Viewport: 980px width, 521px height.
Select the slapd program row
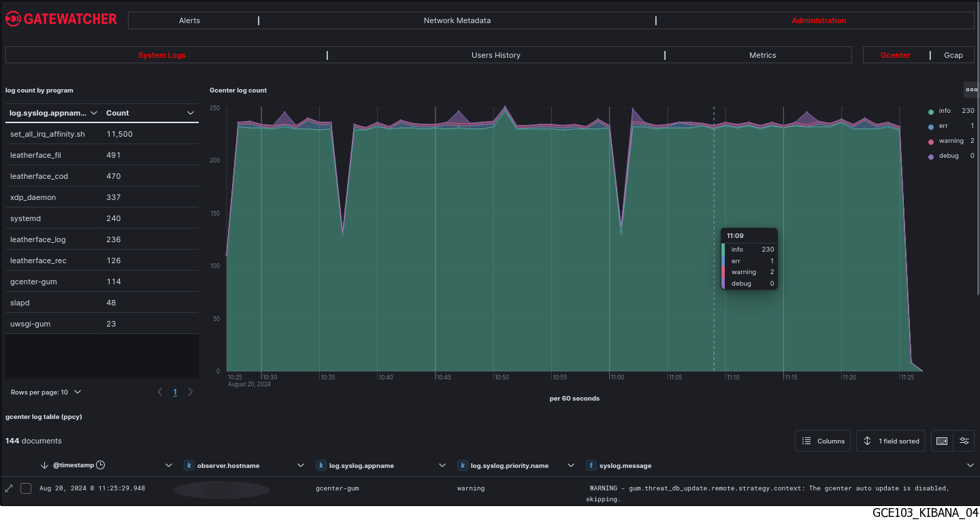click(x=102, y=303)
